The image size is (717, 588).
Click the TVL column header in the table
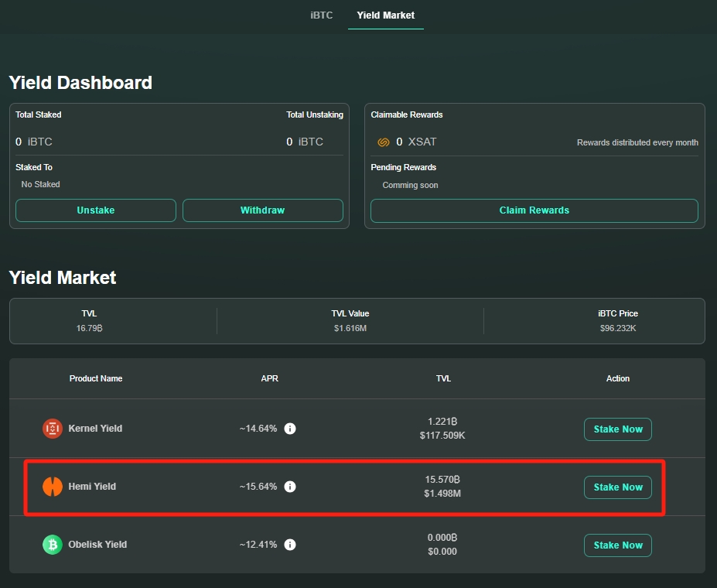tap(443, 378)
